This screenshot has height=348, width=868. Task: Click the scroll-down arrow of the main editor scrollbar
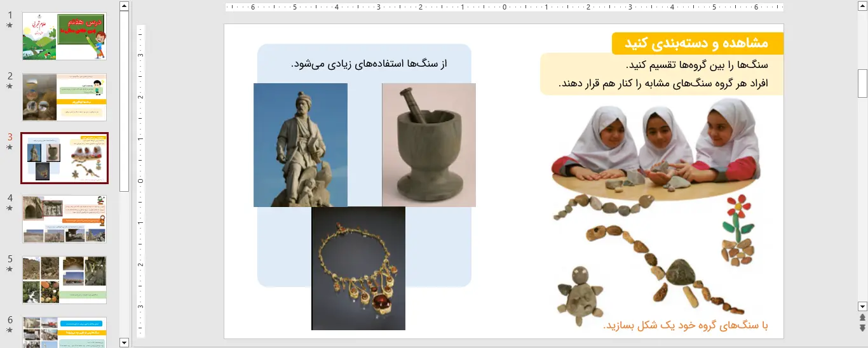click(862, 306)
